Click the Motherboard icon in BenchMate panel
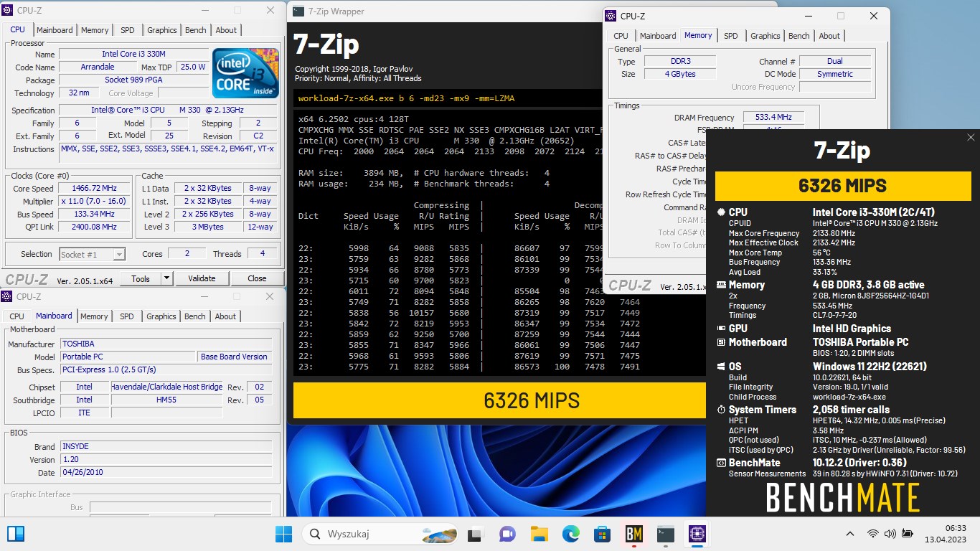Screen dimensions: 980x551 (722, 342)
